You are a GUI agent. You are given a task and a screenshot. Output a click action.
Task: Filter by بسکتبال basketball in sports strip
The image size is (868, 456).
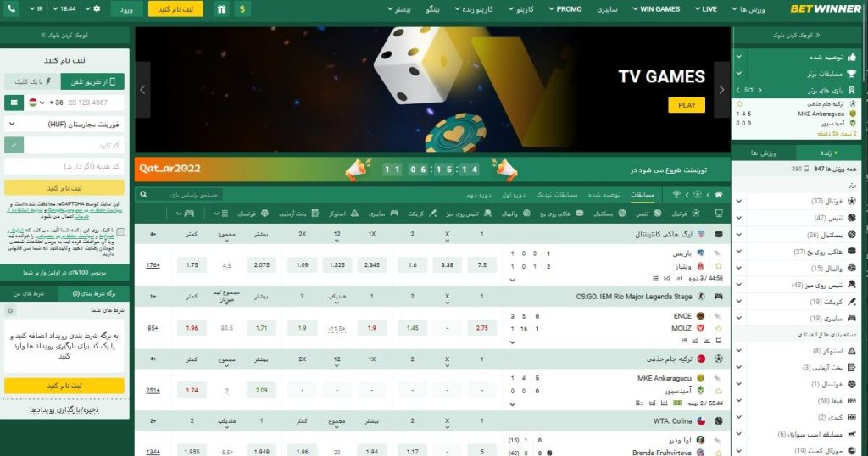point(609,213)
